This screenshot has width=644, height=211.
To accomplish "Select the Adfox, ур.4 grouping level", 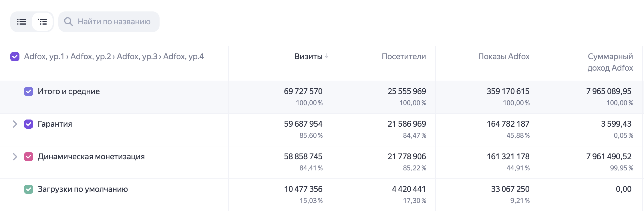I will (183, 57).
